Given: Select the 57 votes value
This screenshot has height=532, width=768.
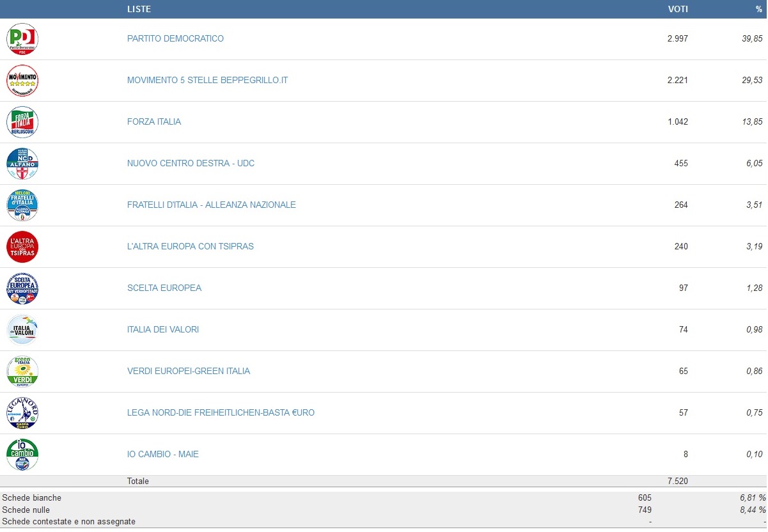Looking at the screenshot, I should coord(684,412).
